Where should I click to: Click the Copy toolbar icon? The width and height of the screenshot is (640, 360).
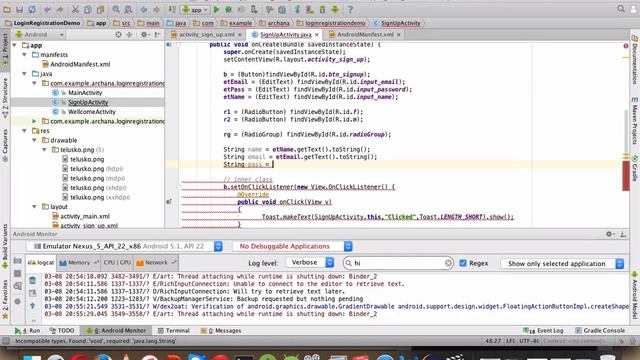tap(88, 9)
